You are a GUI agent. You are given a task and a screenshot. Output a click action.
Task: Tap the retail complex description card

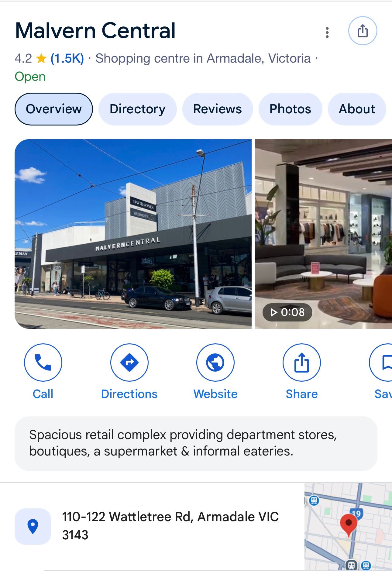196,443
